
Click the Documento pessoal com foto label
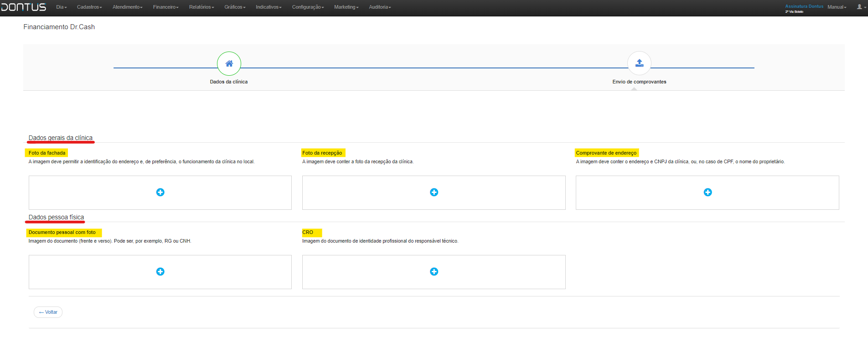pyautogui.click(x=62, y=232)
